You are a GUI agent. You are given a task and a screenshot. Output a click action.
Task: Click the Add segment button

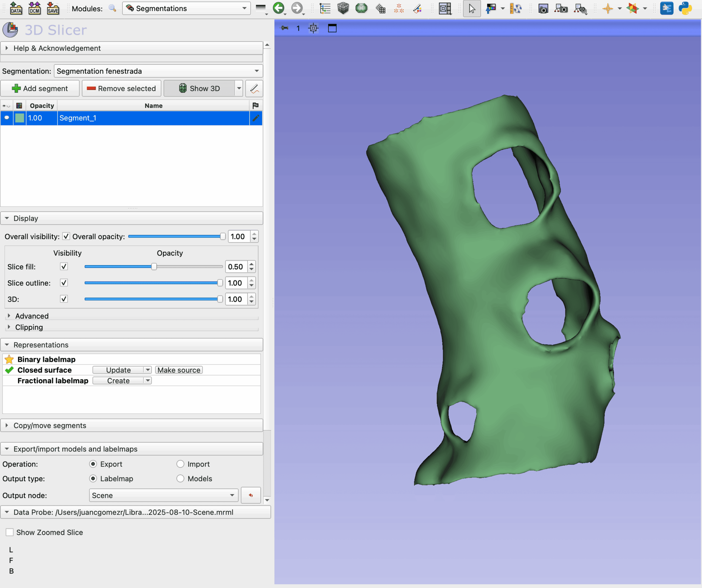(40, 89)
